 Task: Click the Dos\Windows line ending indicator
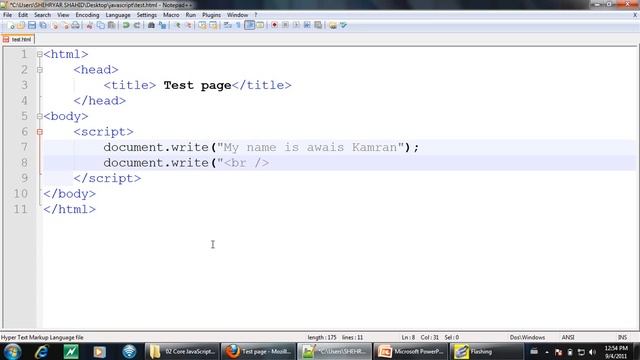pos(527,338)
